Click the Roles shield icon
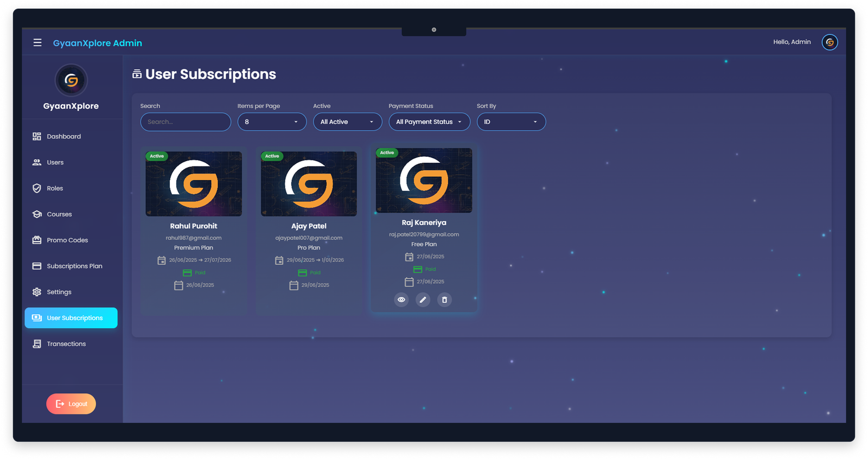Screen dimensions: 868x459 tap(37, 188)
